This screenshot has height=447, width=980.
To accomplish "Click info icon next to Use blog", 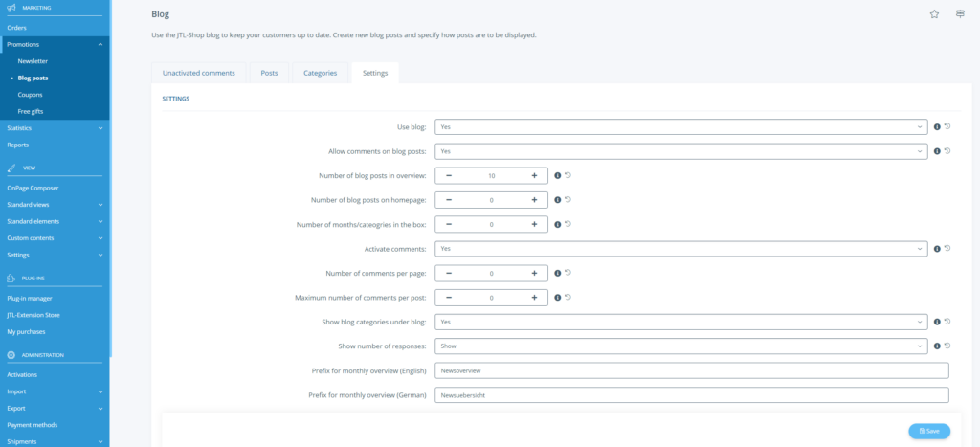I will coord(937,126).
